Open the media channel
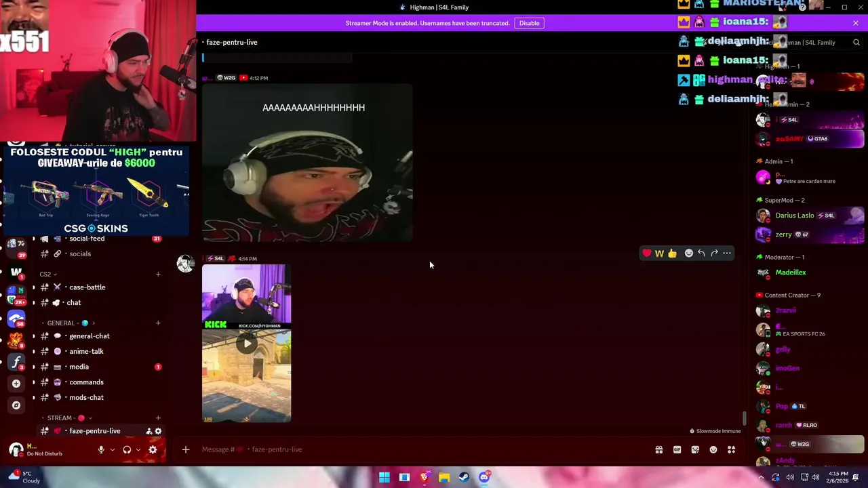Image resolution: width=868 pixels, height=488 pixels. pyautogui.click(x=100, y=367)
